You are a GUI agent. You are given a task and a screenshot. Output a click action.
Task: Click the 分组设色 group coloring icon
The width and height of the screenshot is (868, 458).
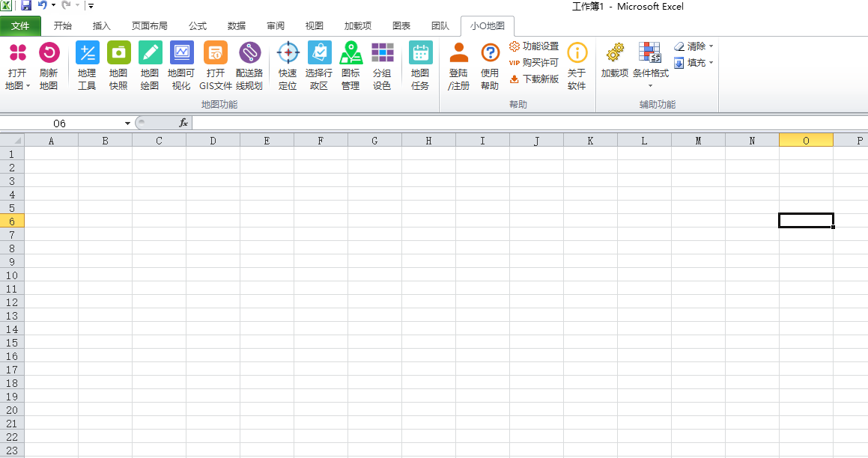tap(382, 52)
